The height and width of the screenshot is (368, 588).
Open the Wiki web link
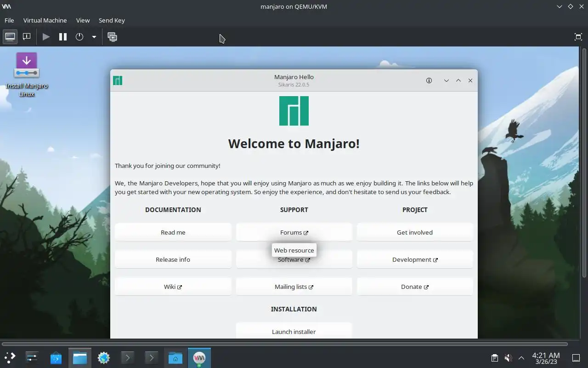tap(173, 287)
